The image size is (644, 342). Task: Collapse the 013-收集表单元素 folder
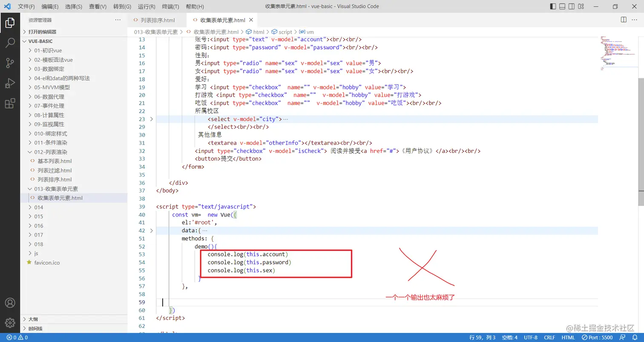tap(74, 189)
